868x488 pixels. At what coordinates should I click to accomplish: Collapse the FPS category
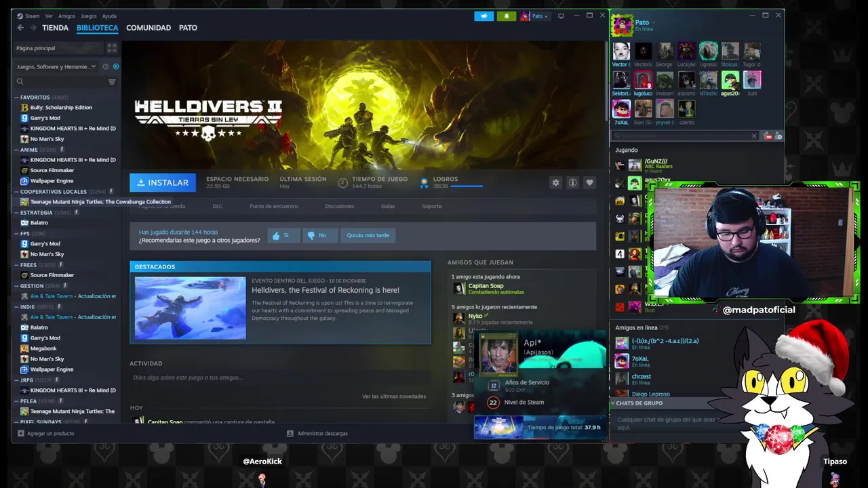point(16,234)
